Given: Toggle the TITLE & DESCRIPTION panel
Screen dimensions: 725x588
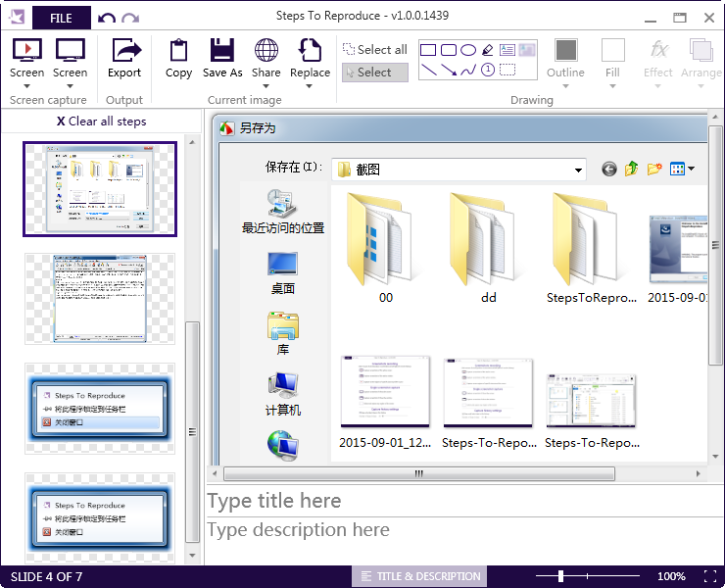Looking at the screenshot, I should click(419, 576).
